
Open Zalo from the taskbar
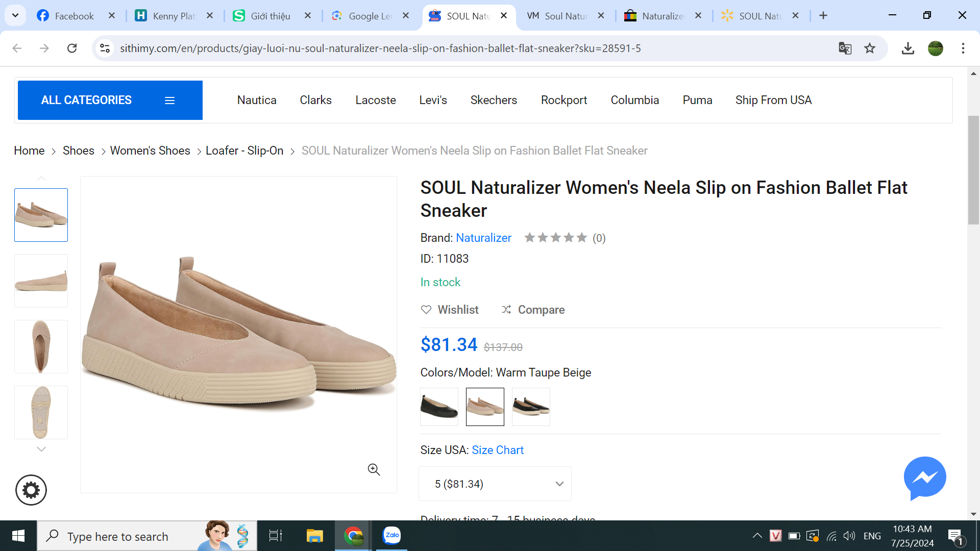[x=391, y=536]
